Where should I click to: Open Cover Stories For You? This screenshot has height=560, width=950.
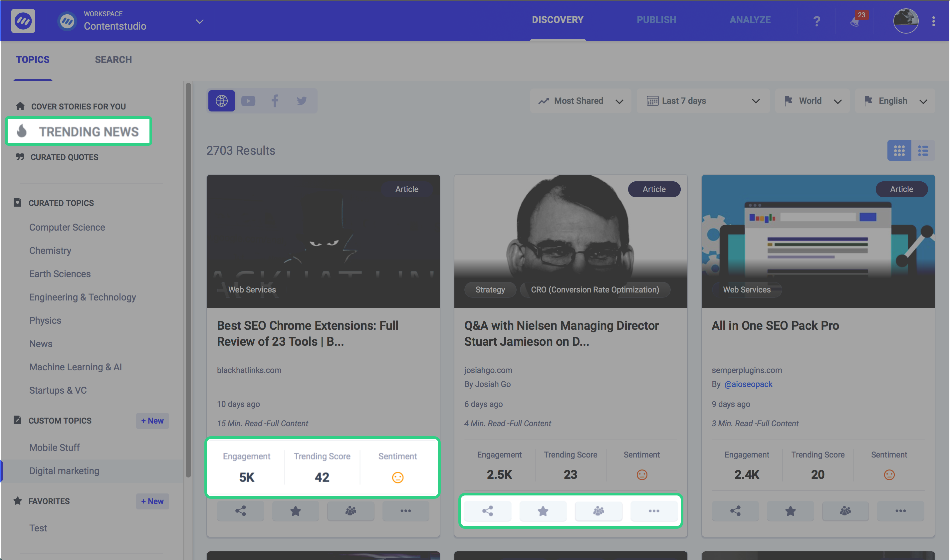(71, 106)
